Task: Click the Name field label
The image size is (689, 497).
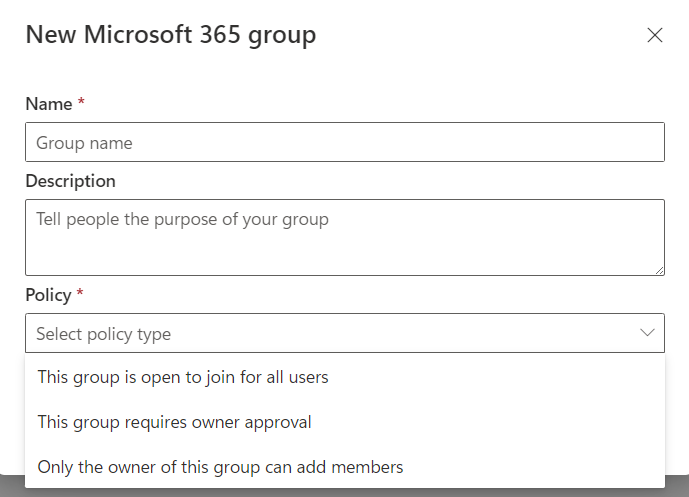Action: pos(48,104)
